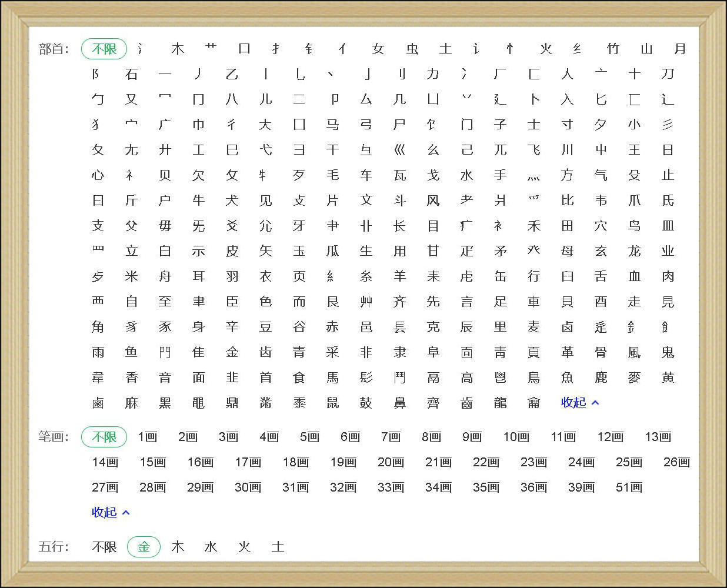Screen dimensions: 727x588
Task: Collapse the radical list with 收起
Action: (x=573, y=403)
